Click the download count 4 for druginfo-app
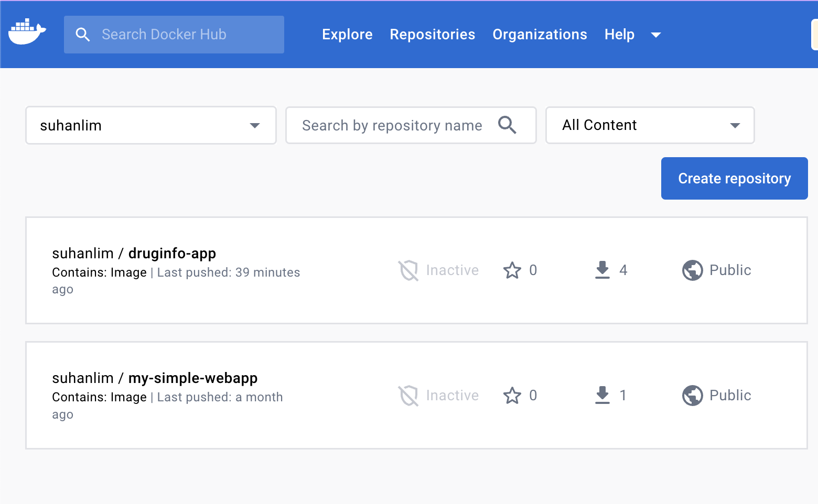 [623, 270]
